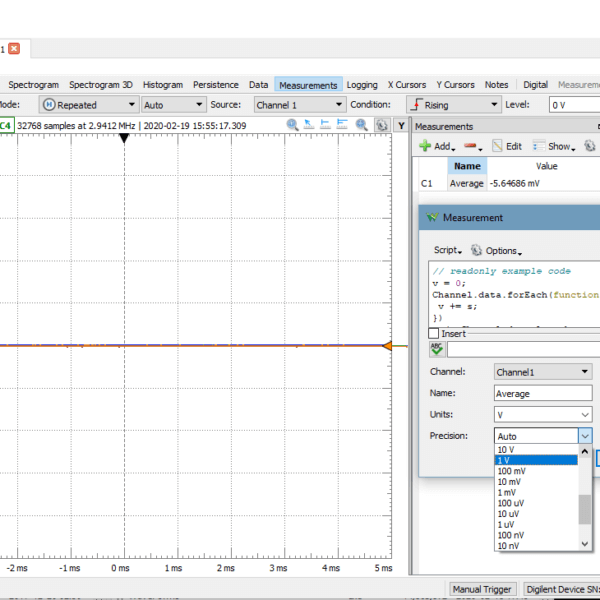600x600 pixels.
Task: Click the Value column header
Action: 546,166
